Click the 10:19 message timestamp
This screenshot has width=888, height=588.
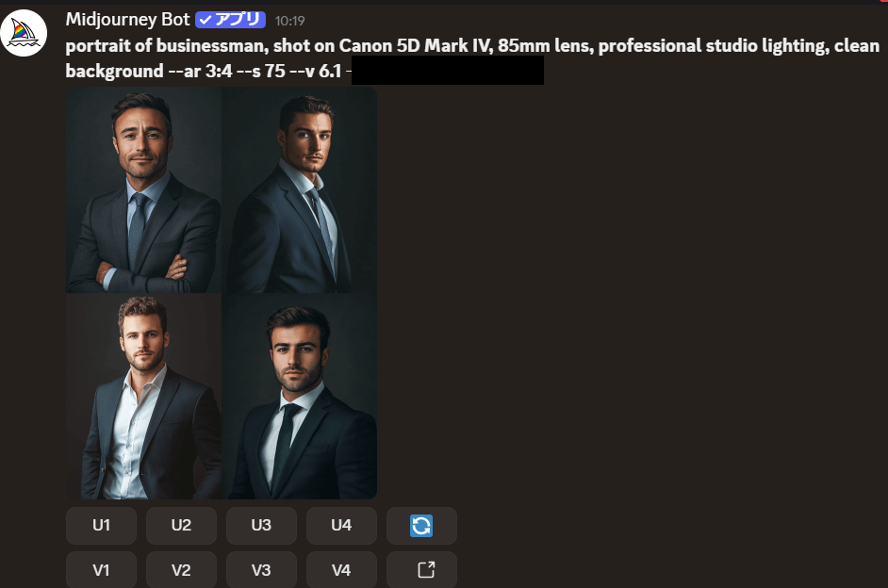290,21
